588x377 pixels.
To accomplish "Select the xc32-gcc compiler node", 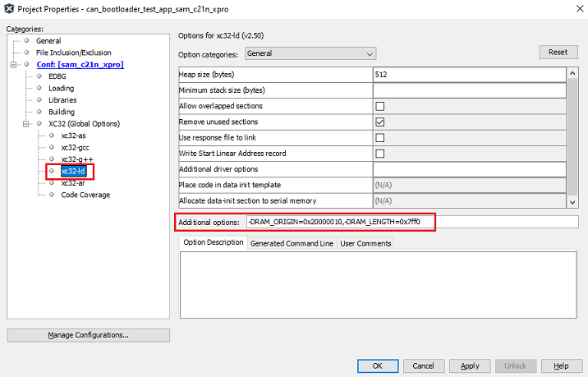I will tap(75, 147).
